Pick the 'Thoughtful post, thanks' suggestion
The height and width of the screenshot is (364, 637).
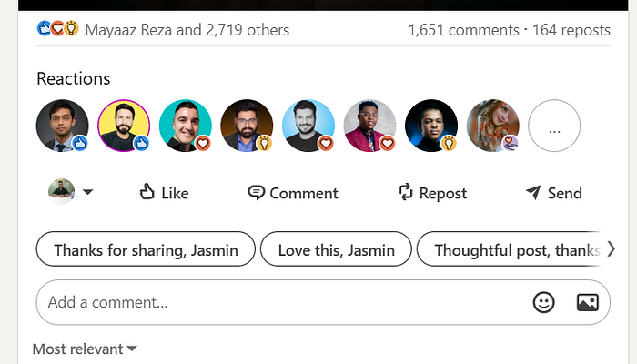pos(510,249)
